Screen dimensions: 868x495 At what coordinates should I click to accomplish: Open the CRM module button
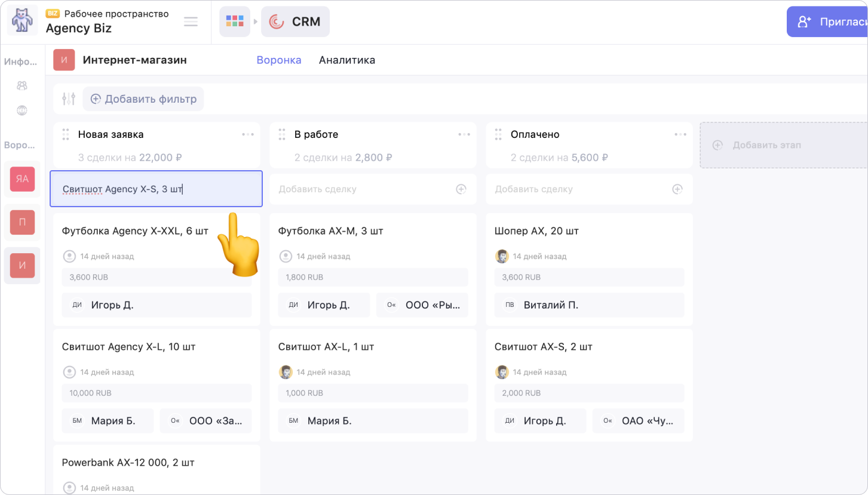(x=296, y=22)
